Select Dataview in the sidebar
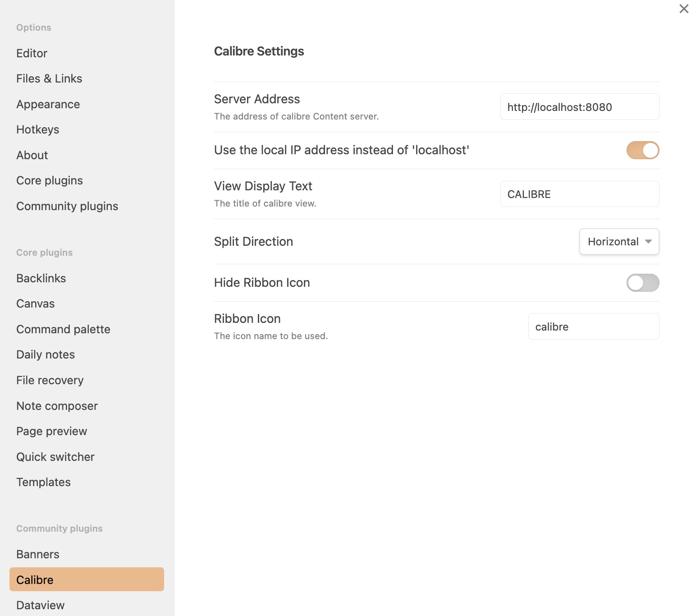 40,605
